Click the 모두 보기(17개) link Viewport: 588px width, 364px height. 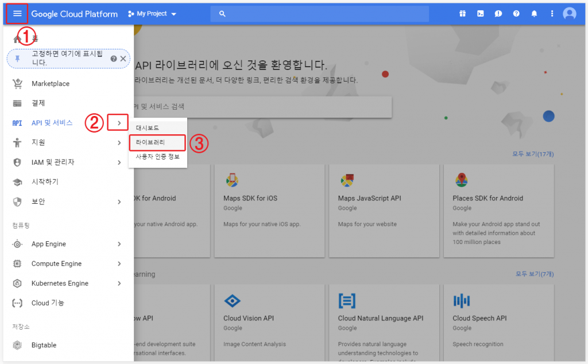[533, 154]
